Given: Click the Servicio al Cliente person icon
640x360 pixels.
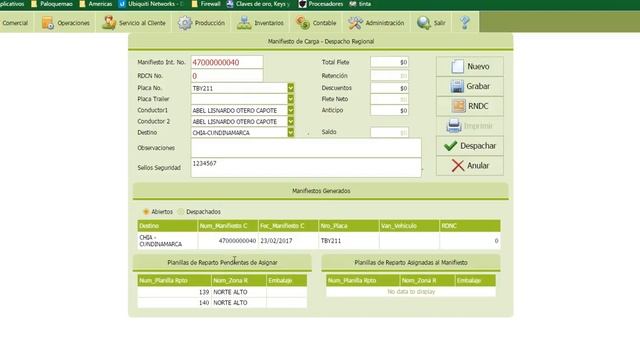Looking at the screenshot, I should click(109, 23).
